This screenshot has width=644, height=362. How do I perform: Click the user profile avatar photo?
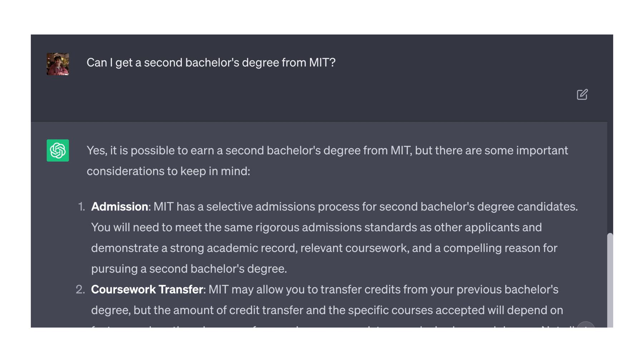[58, 64]
